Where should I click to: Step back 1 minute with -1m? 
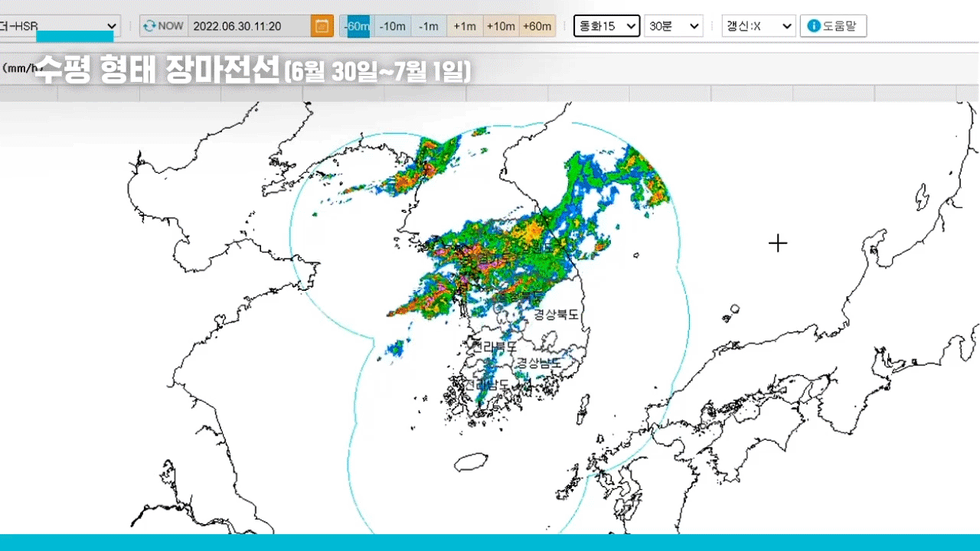429,26
